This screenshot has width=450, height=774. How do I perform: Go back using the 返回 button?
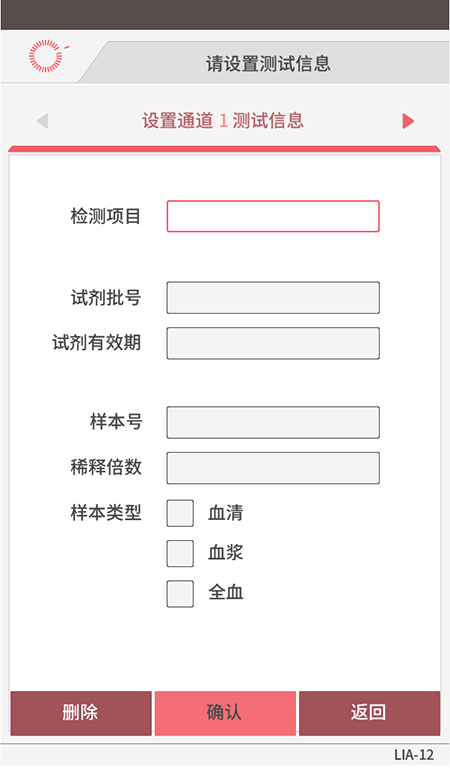pos(369,713)
